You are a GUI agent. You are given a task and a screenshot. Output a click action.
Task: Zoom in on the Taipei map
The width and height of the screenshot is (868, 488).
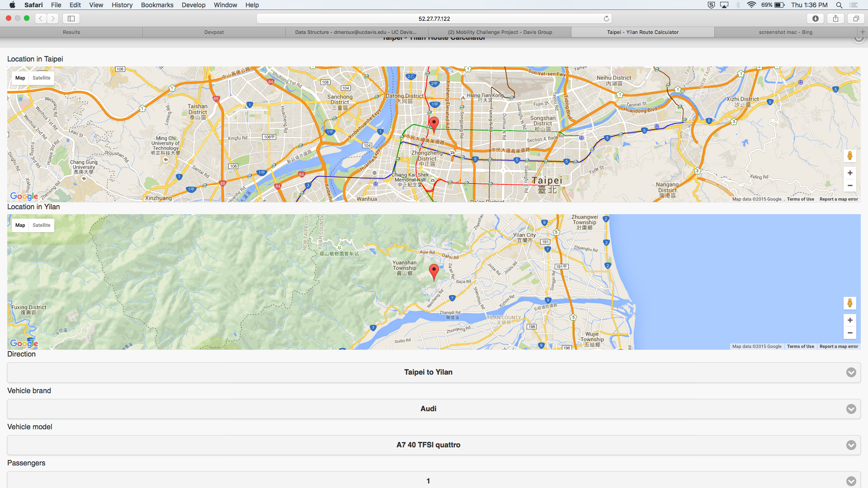(850, 173)
